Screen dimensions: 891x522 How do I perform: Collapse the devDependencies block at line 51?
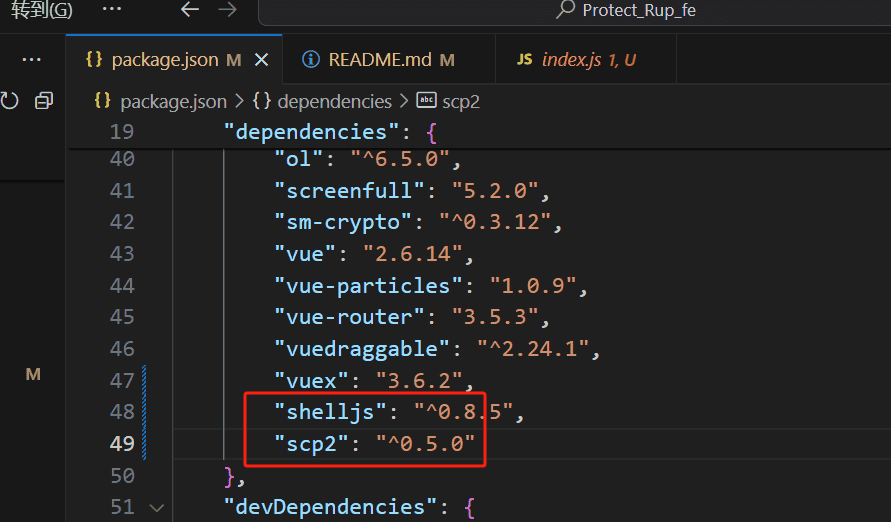[x=156, y=507]
